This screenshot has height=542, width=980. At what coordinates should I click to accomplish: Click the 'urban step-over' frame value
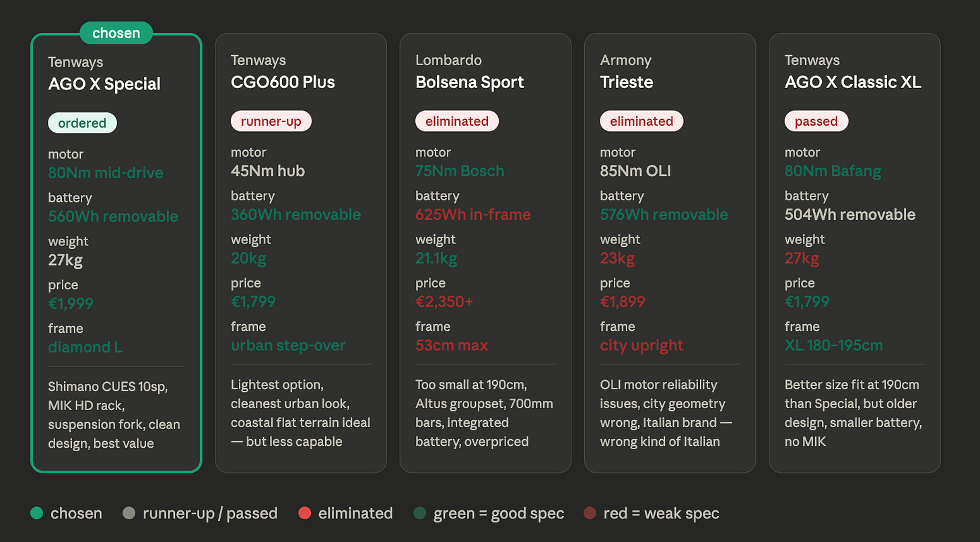[x=288, y=345]
